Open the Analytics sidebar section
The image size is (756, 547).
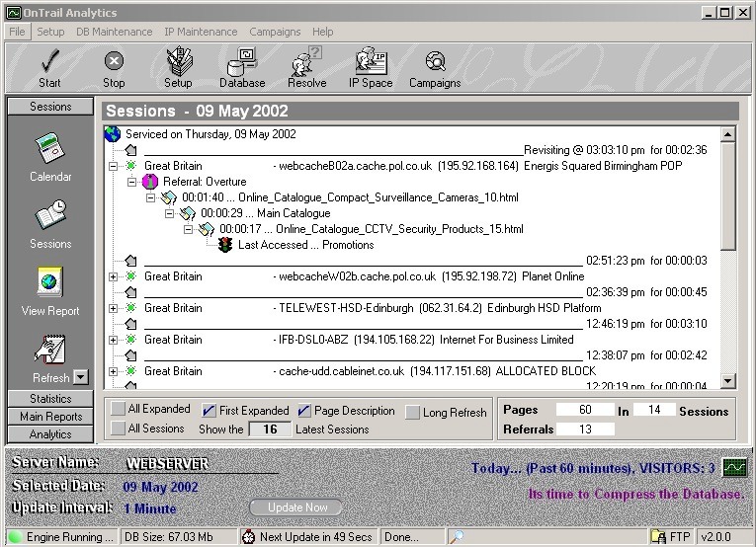click(x=50, y=434)
